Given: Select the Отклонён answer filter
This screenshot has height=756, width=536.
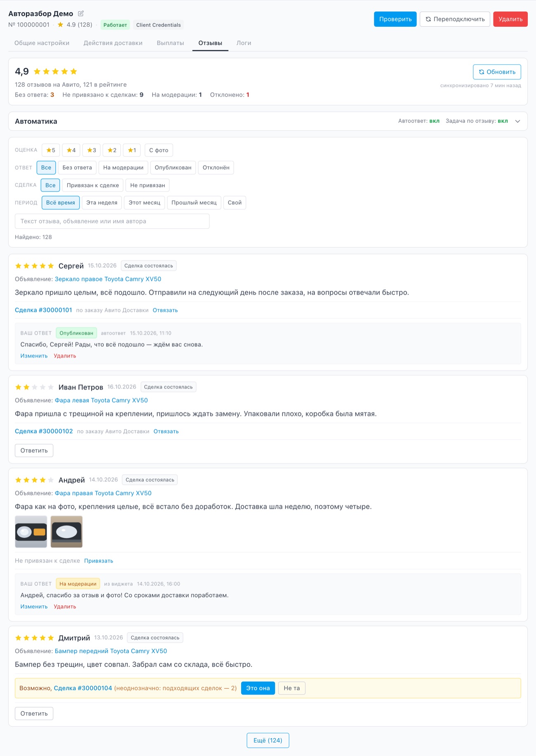Looking at the screenshot, I should 216,167.
